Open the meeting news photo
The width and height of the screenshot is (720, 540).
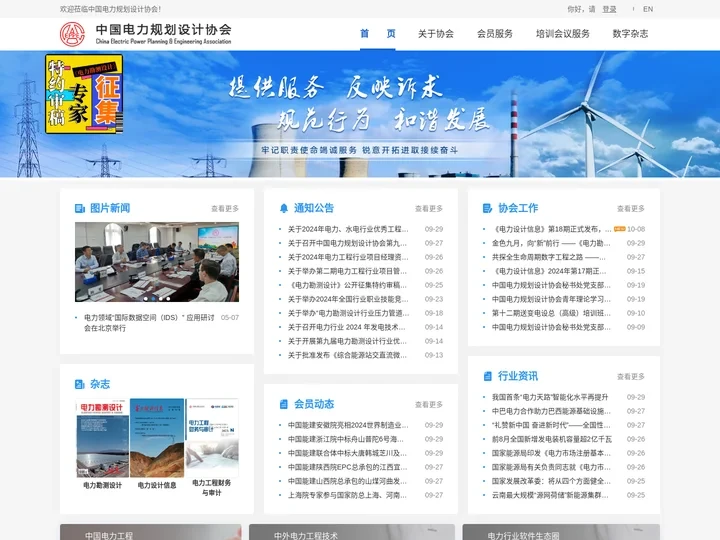[x=157, y=262]
